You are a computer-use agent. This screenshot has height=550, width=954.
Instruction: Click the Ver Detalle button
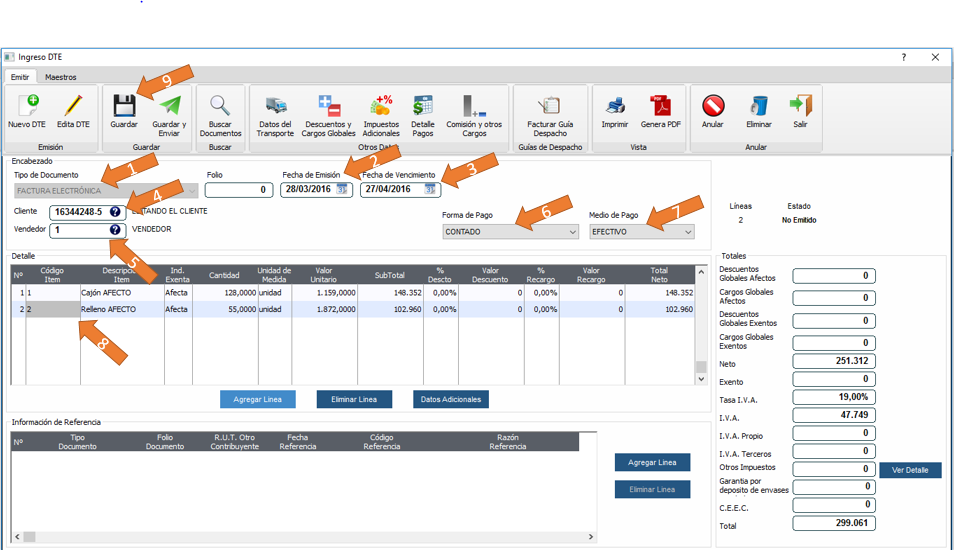click(910, 470)
